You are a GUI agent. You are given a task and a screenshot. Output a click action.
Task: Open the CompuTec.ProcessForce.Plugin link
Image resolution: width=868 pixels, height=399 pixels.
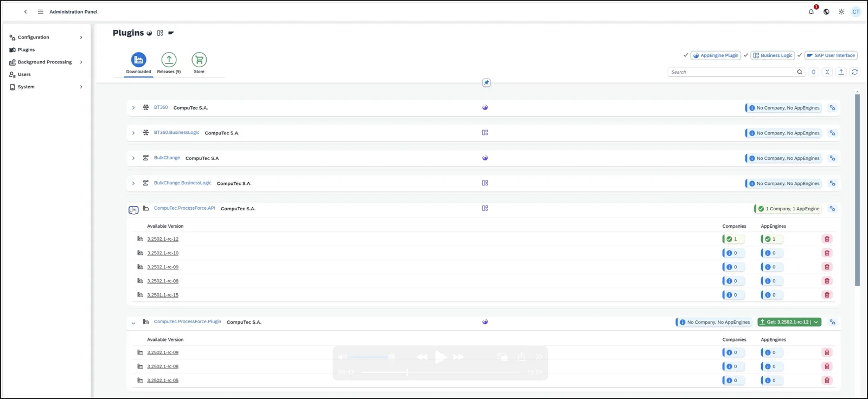click(187, 321)
